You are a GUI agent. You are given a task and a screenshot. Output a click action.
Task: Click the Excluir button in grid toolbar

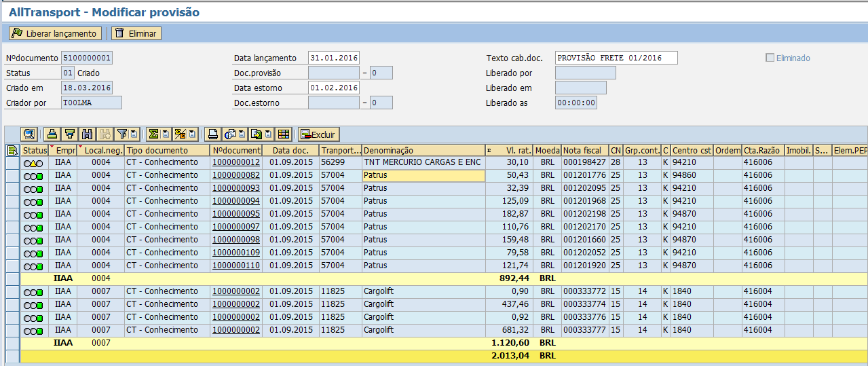click(319, 134)
